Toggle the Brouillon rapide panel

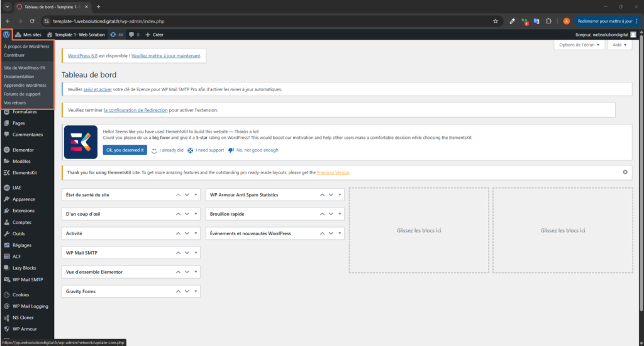click(x=340, y=214)
